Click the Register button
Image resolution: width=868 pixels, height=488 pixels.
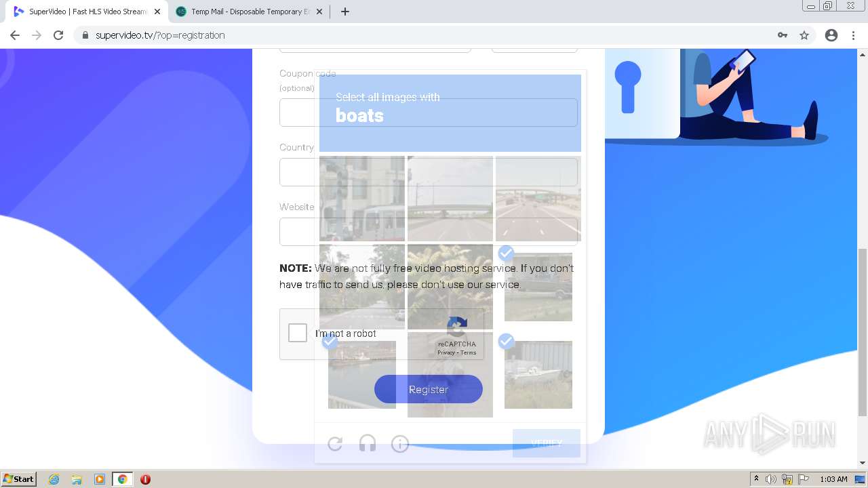point(429,390)
